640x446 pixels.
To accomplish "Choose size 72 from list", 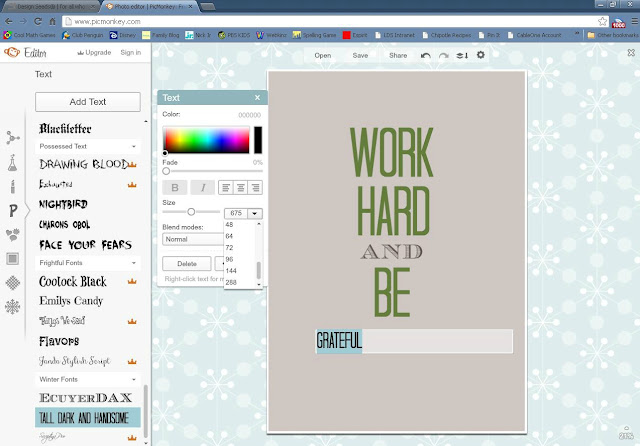I will 229,247.
